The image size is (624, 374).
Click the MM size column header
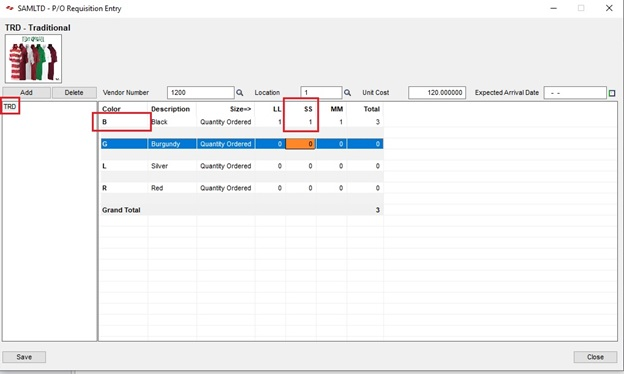click(x=337, y=109)
